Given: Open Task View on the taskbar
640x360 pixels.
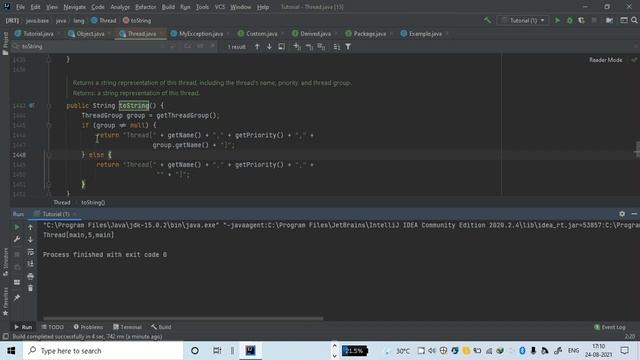Looking at the screenshot, I should point(217,351).
